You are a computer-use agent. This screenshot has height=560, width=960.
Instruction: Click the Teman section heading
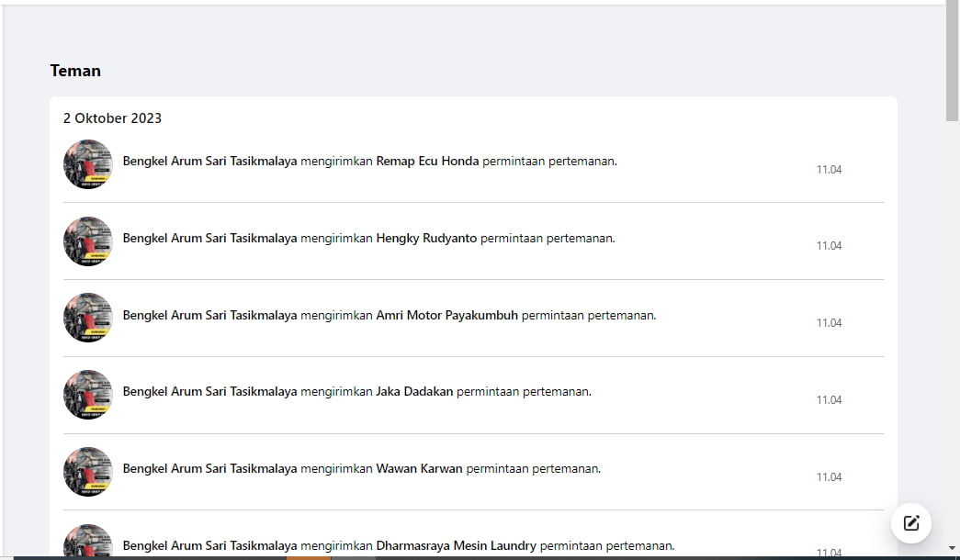click(75, 71)
